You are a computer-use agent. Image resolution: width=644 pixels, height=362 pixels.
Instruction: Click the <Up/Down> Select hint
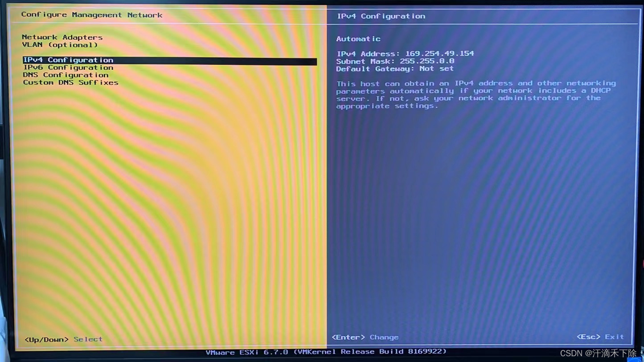click(x=63, y=339)
